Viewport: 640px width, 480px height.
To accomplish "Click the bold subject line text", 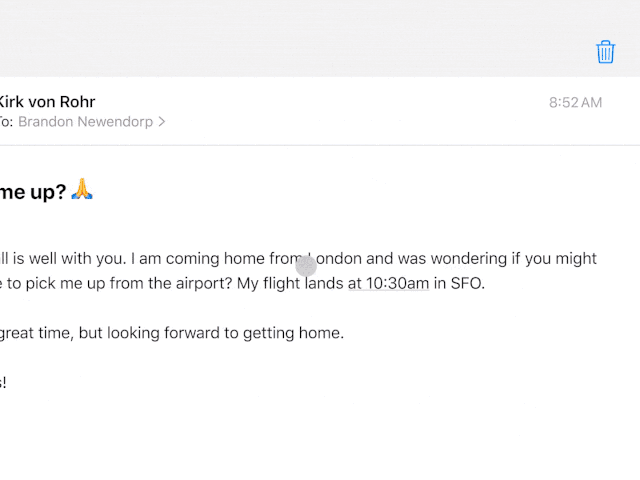I will (30, 191).
